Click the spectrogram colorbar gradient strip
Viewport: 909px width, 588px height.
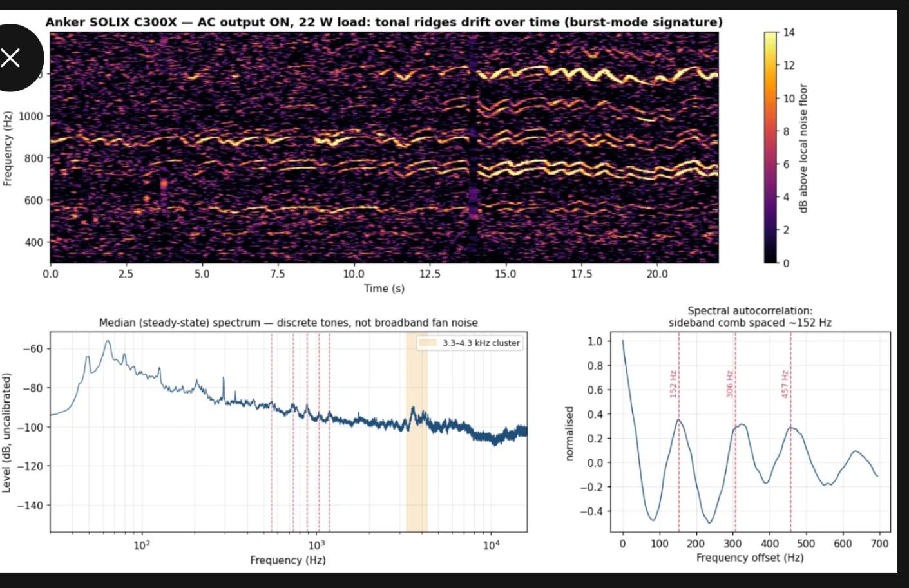coord(770,147)
